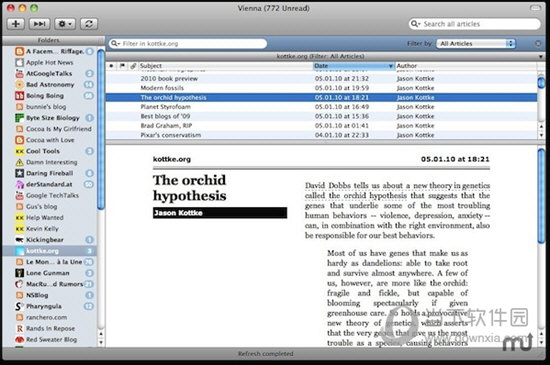Open the Apple Hot News feed
550x365 pixels.
tap(49, 62)
